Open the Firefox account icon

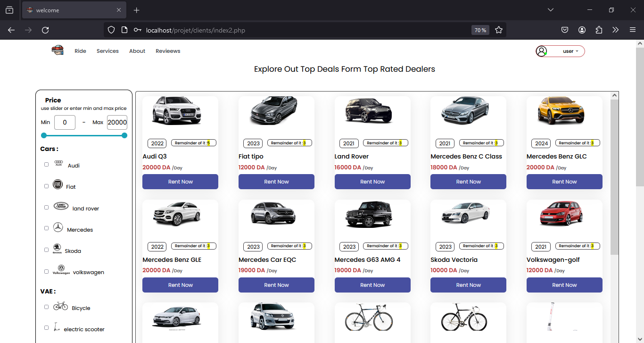[x=582, y=30]
